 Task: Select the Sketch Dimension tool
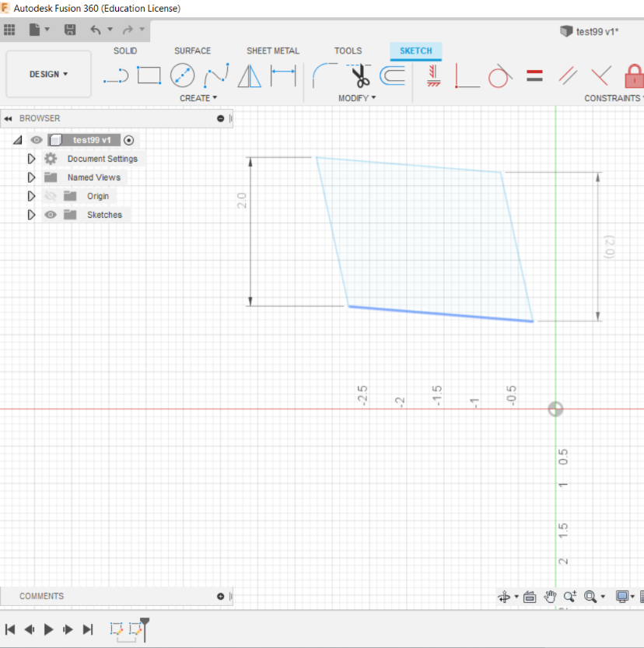(x=283, y=75)
